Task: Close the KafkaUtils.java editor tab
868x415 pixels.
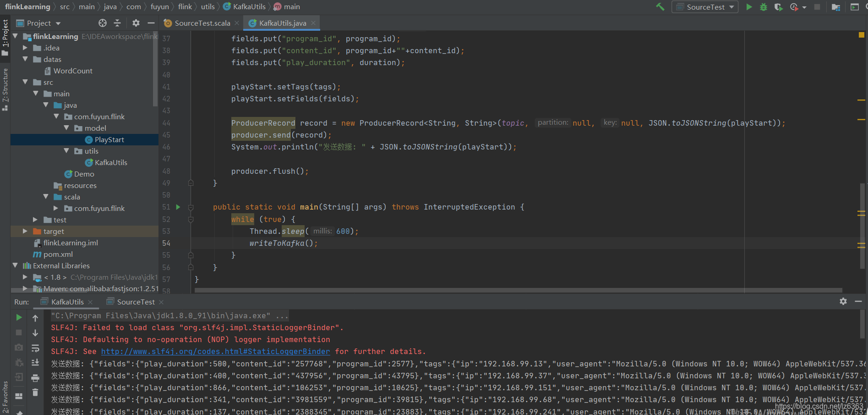Action: [313, 23]
